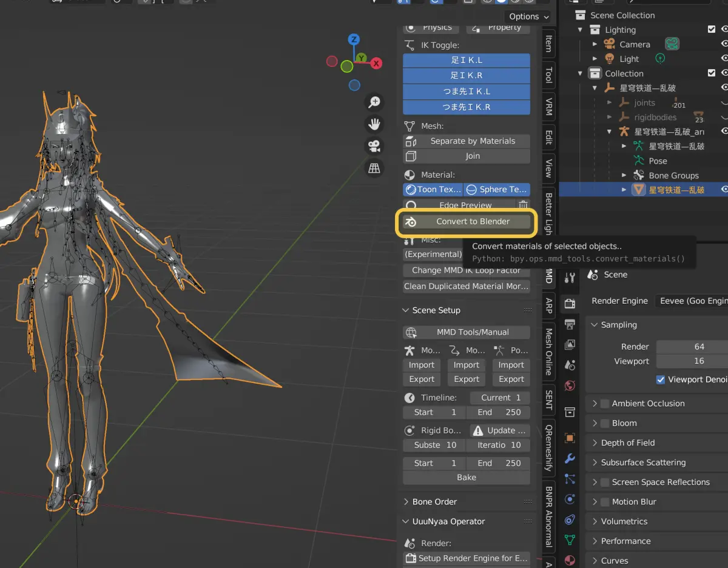
Task: Click the Camera object icon in the outliner
Action: pos(609,44)
